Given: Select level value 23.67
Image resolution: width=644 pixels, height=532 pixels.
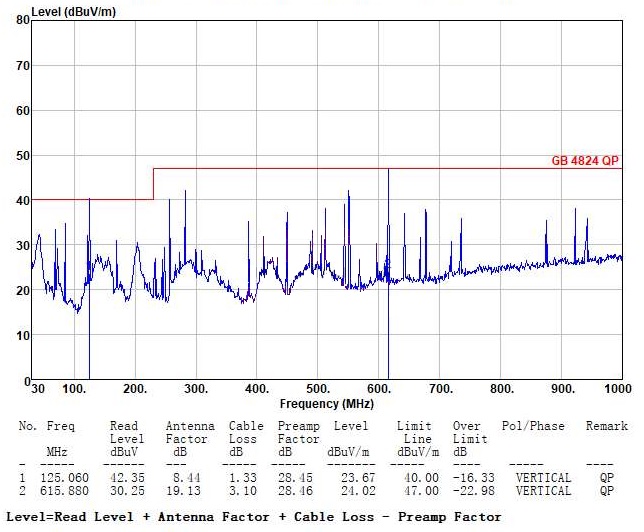Looking at the screenshot, I should 358,478.
